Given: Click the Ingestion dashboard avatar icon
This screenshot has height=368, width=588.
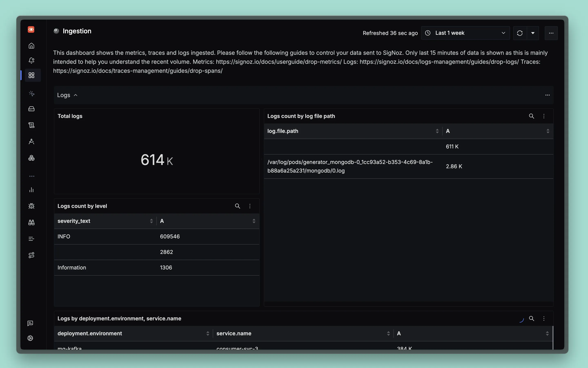Looking at the screenshot, I should tap(56, 31).
